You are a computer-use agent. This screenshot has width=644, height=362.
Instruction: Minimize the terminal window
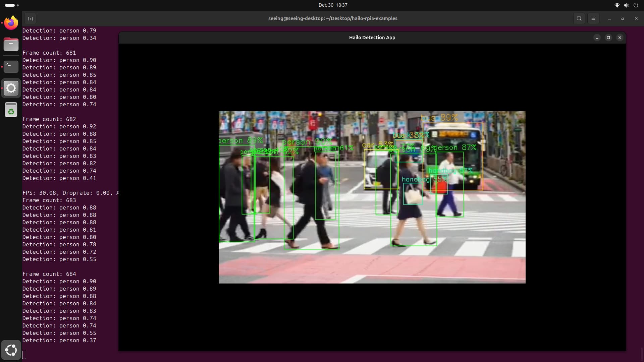609,18
